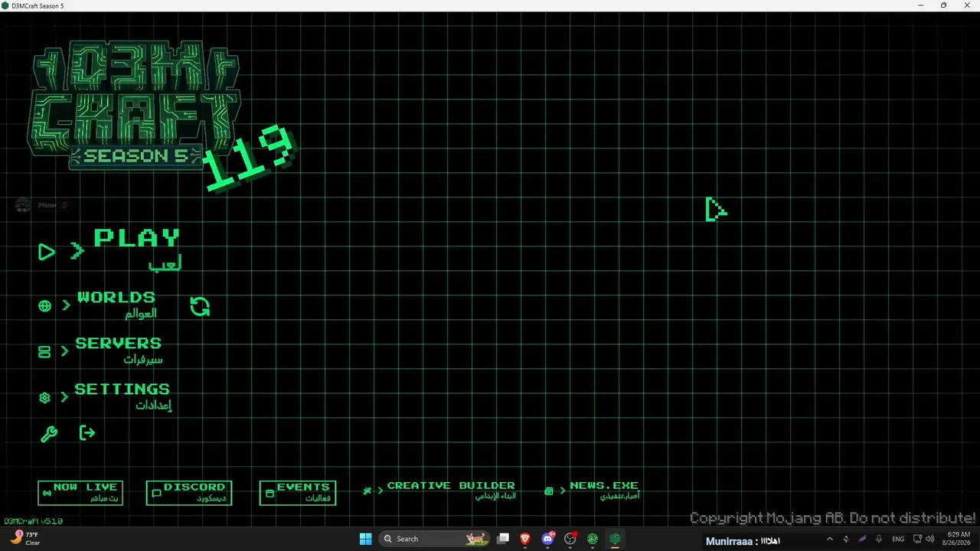980x551 pixels.
Task: Start the game with PLAY
Action: click(111, 250)
